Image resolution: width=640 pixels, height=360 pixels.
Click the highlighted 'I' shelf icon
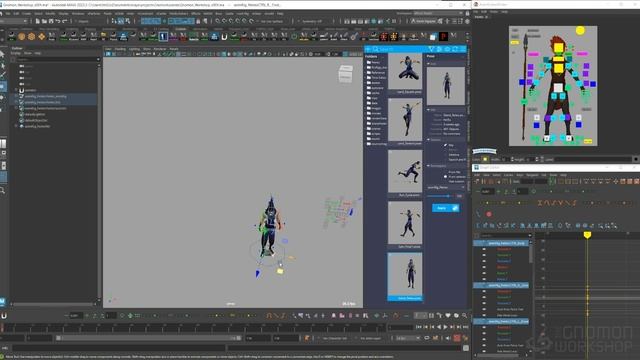[163, 37]
